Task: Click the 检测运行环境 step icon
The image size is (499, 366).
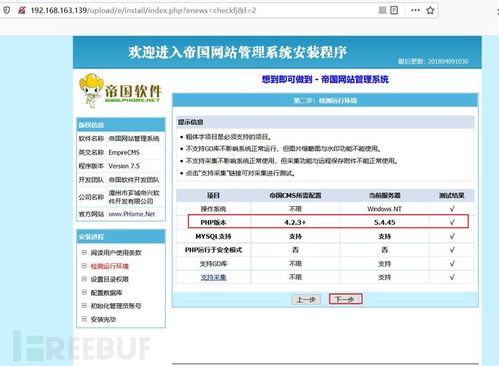Action: tap(84, 266)
